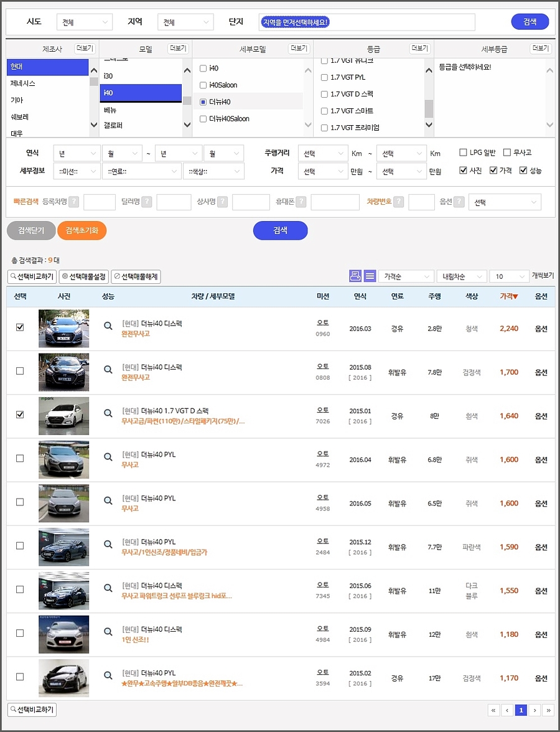Open performance magnifier for 1,550 car

[108, 588]
